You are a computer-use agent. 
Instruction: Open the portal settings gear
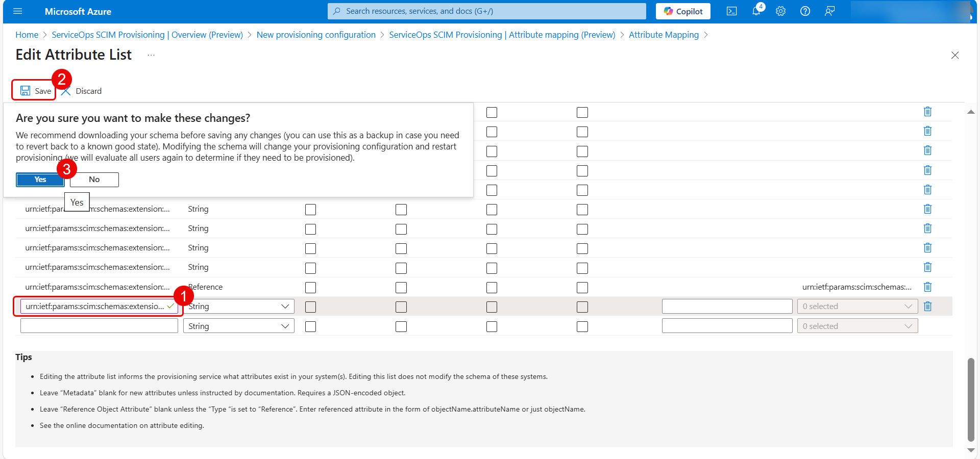click(780, 11)
